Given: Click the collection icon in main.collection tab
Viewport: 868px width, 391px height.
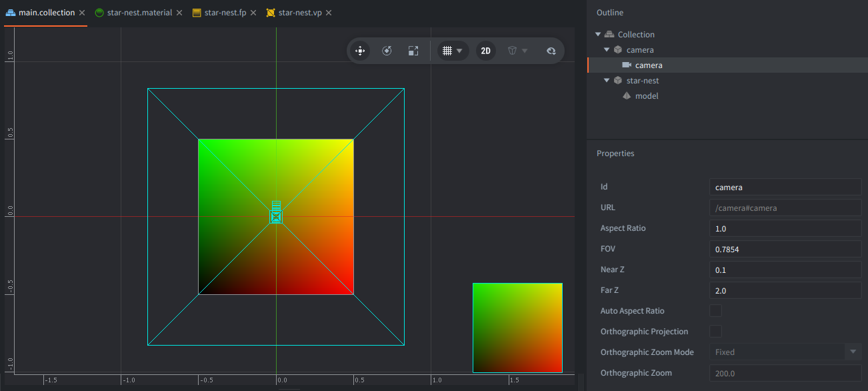Looking at the screenshot, I should click(x=11, y=13).
